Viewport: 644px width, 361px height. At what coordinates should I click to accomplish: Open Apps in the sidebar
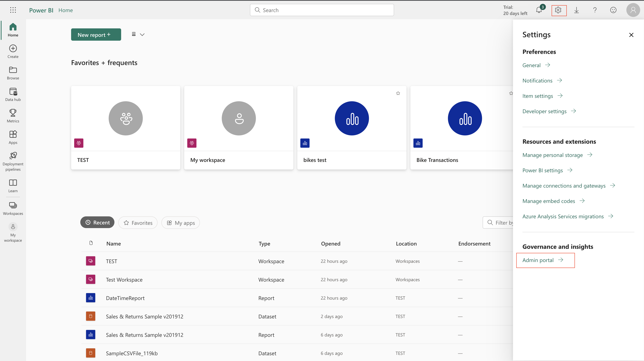[x=13, y=137]
